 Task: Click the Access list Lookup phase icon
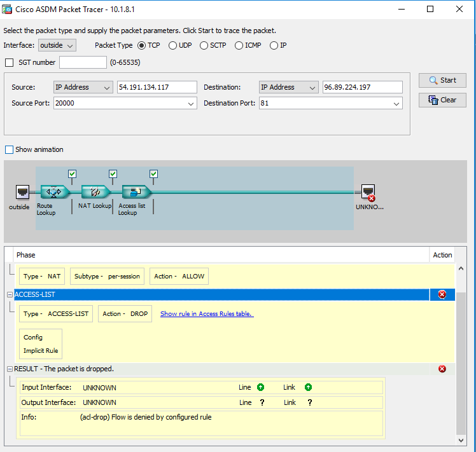click(136, 192)
